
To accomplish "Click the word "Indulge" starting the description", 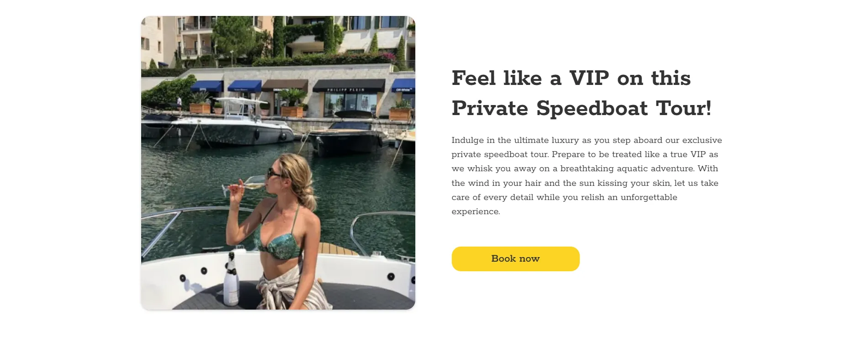I will click(467, 141).
